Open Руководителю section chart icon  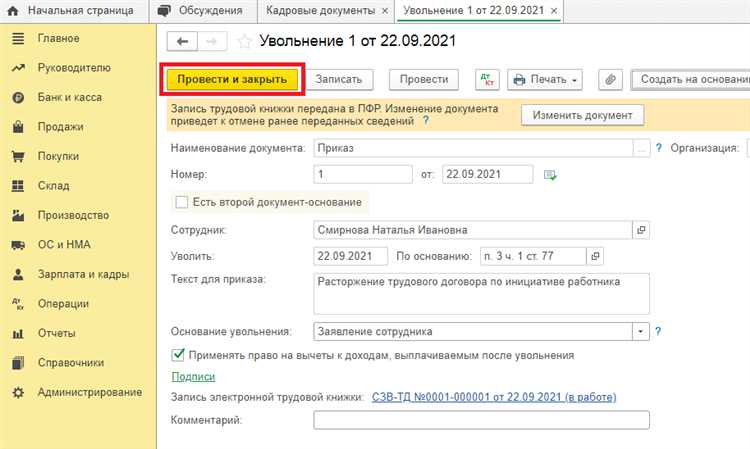(18, 68)
